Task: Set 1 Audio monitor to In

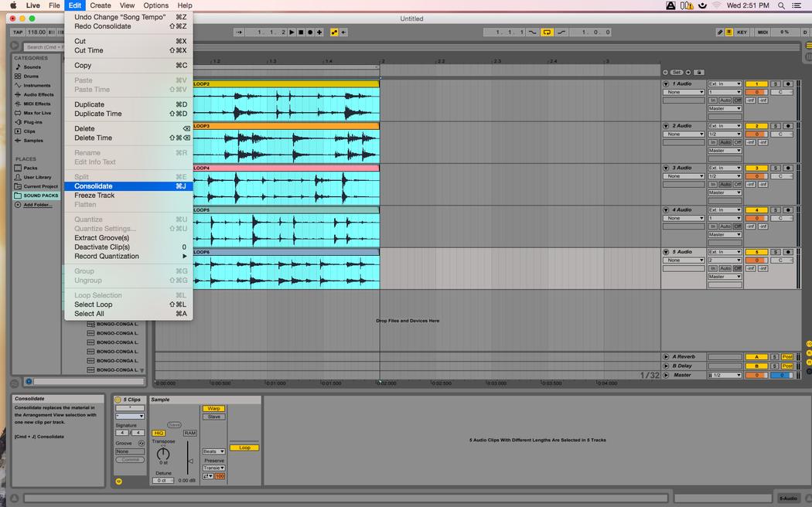Action: point(713,100)
